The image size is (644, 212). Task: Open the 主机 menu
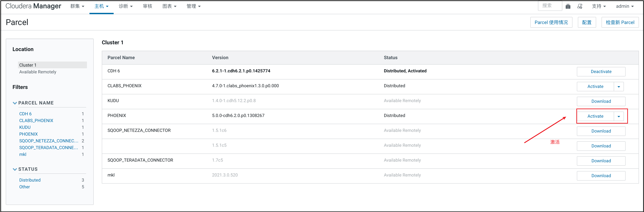point(101,6)
